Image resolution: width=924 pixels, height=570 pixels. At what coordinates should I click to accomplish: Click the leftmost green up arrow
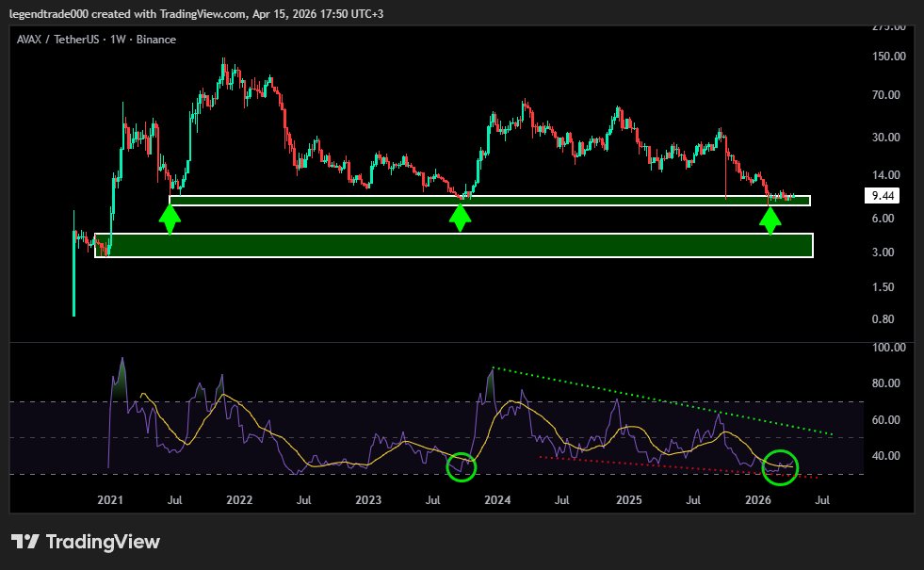(170, 220)
